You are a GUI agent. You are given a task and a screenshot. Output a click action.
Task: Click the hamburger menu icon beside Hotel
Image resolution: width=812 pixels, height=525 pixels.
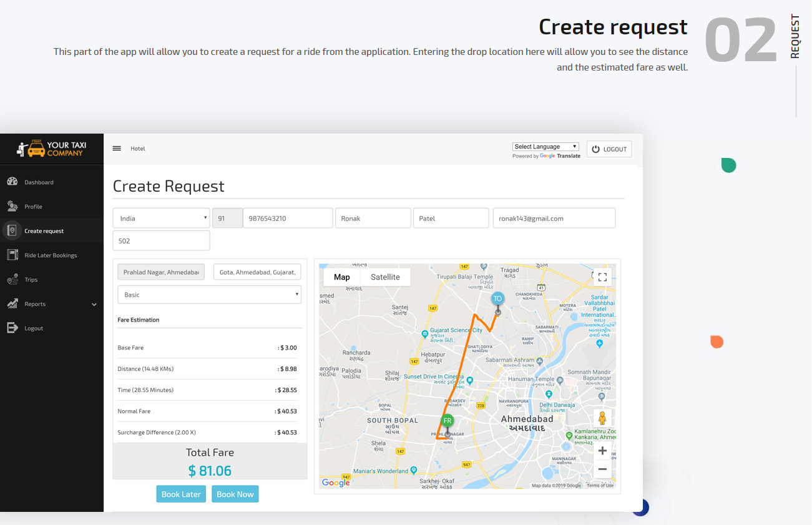click(117, 149)
